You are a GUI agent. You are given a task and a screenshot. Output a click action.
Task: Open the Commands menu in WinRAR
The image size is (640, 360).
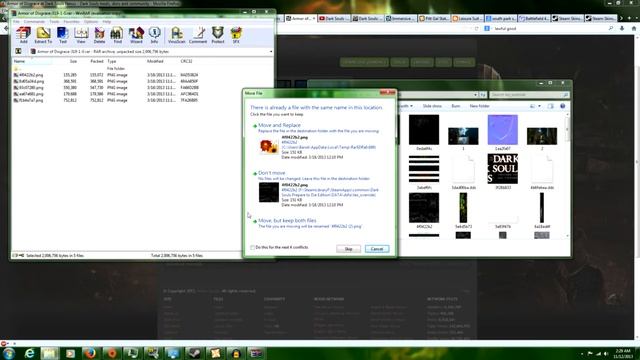[x=34, y=22]
